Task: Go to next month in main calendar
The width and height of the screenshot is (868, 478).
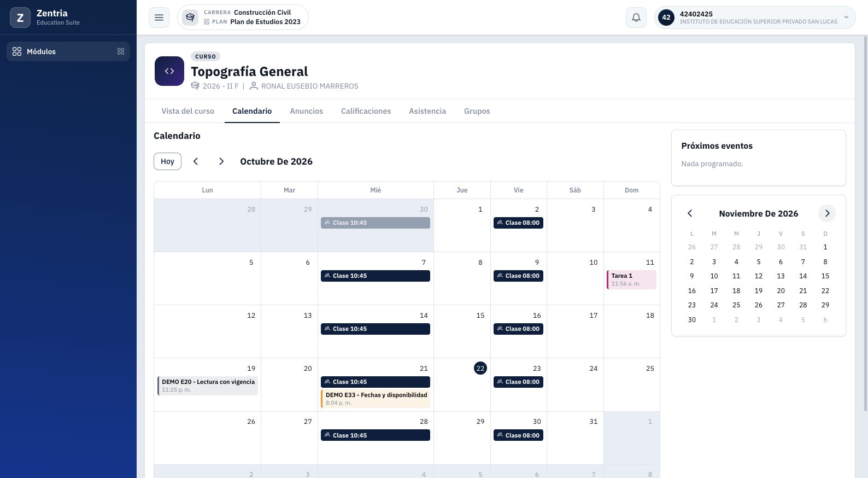Action: (x=221, y=161)
